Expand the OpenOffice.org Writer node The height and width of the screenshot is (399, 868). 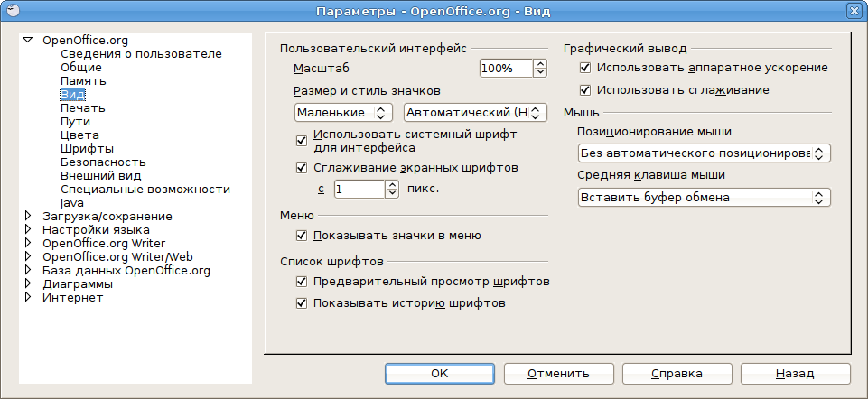pos(28,243)
